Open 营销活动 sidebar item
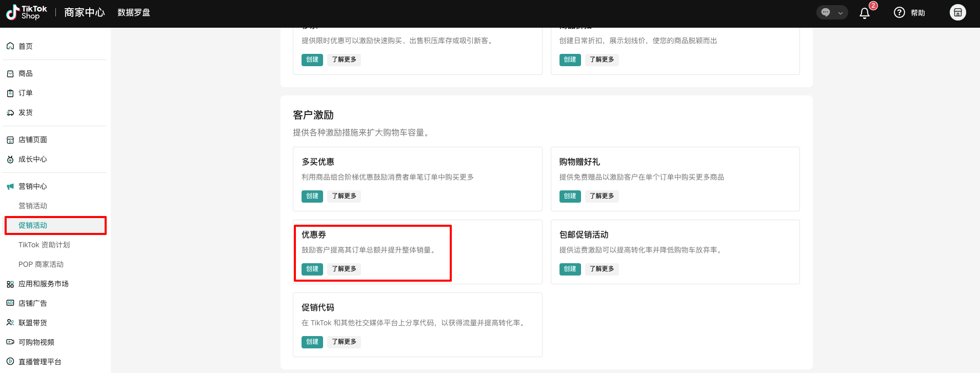 [33, 206]
